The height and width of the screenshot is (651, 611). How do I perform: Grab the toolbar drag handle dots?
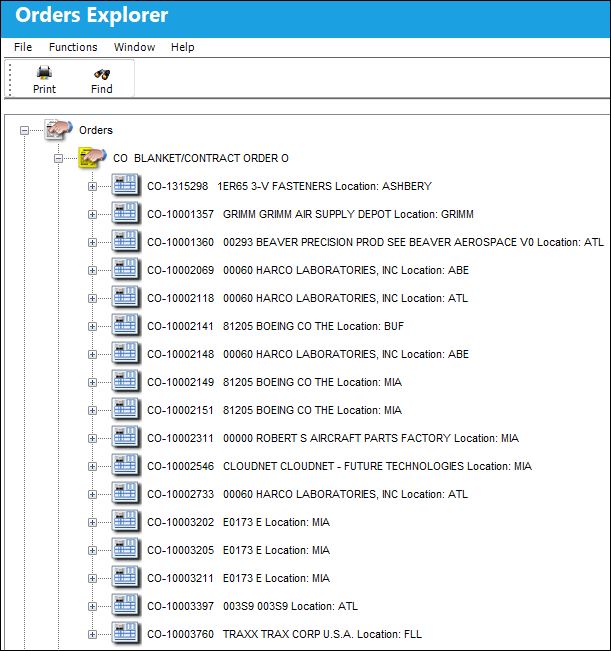pos(10,79)
